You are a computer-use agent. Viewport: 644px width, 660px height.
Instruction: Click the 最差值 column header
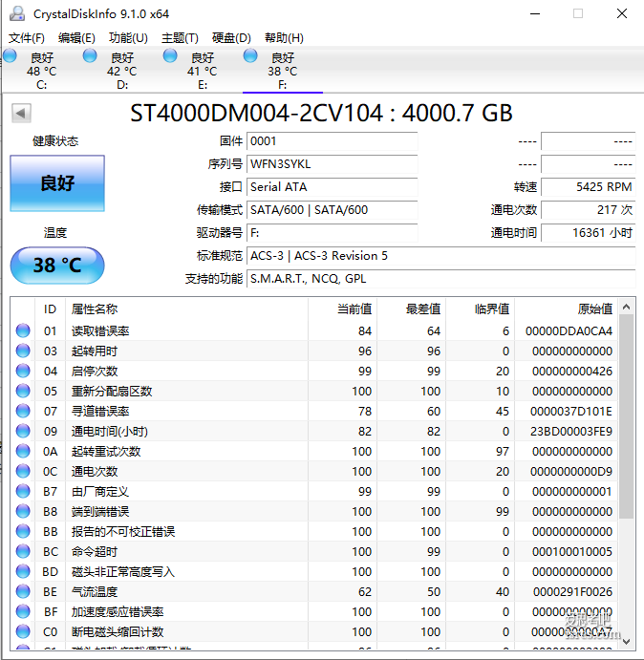(x=412, y=309)
